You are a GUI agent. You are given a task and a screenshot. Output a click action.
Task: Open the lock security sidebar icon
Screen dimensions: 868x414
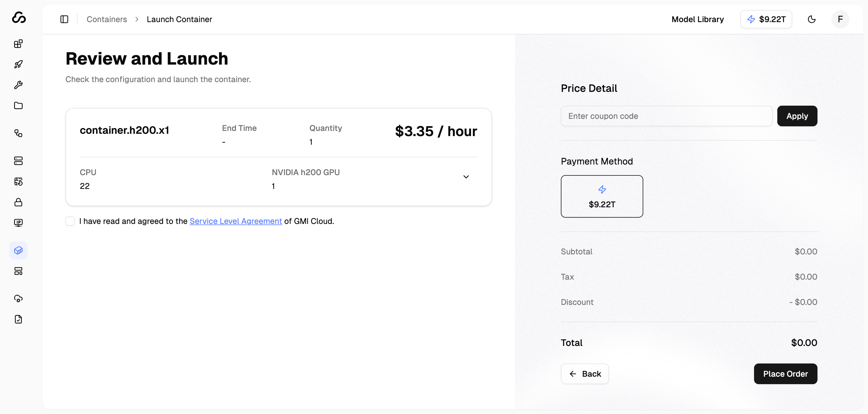coord(18,202)
